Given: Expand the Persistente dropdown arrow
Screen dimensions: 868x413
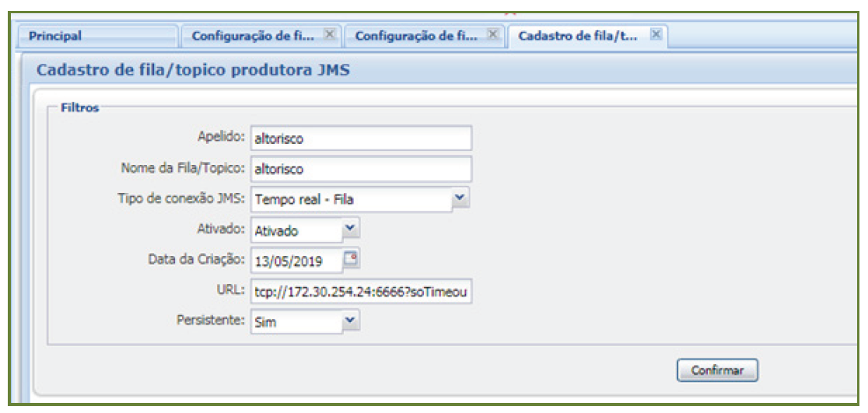Looking at the screenshot, I should pyautogui.click(x=351, y=320).
